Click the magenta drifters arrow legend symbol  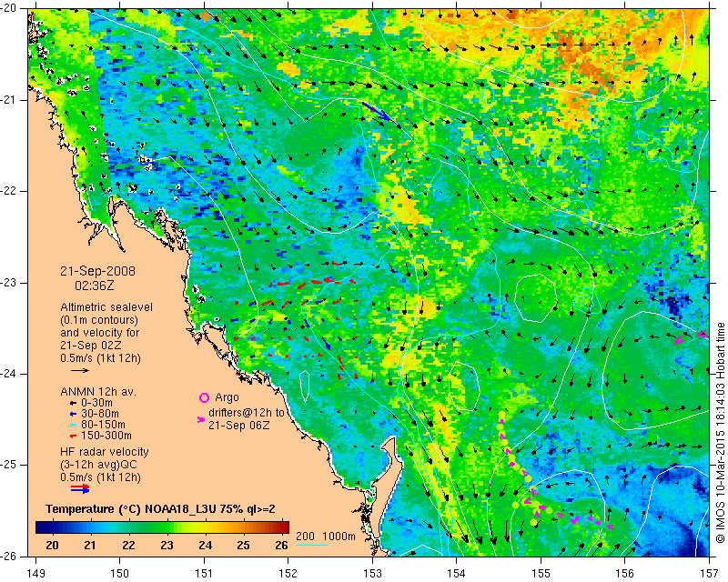200,419
